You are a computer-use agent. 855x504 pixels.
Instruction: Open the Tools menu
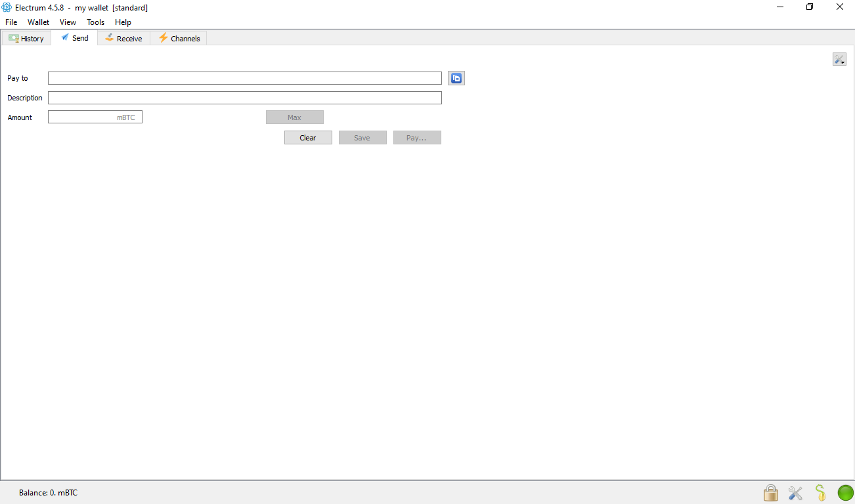click(95, 22)
